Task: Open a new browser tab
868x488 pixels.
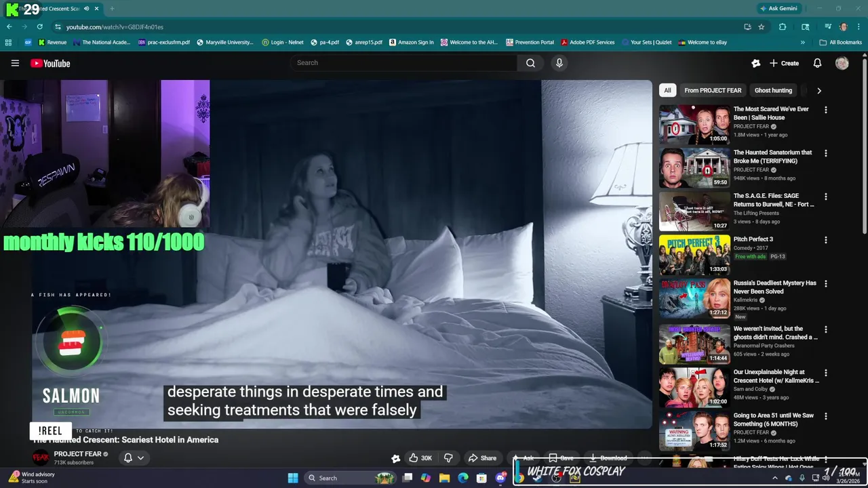Action: (112, 8)
